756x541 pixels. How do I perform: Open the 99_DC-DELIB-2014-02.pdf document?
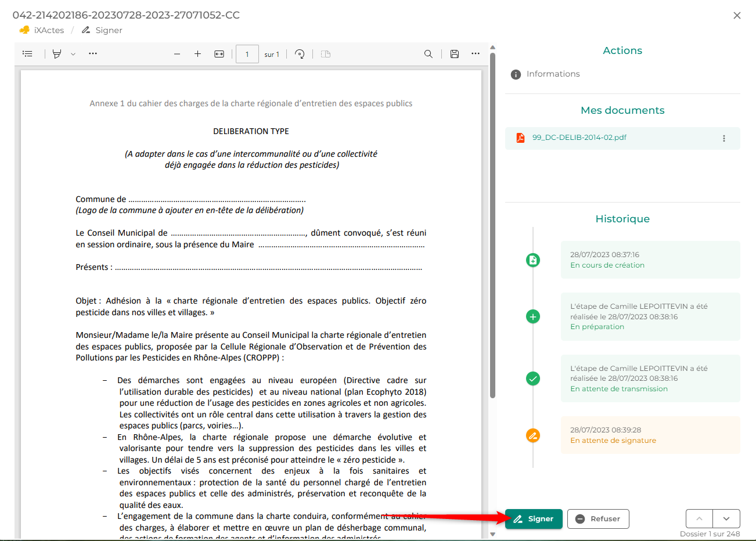[579, 138]
